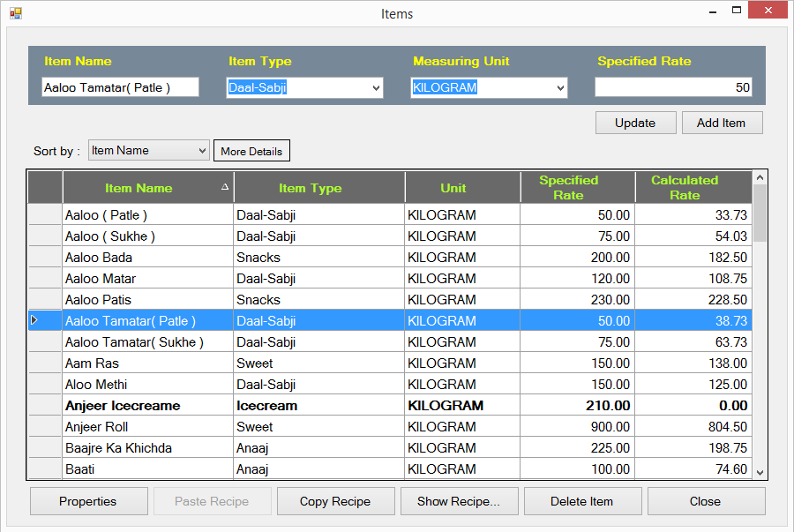Click the Close button at bottom

(706, 501)
